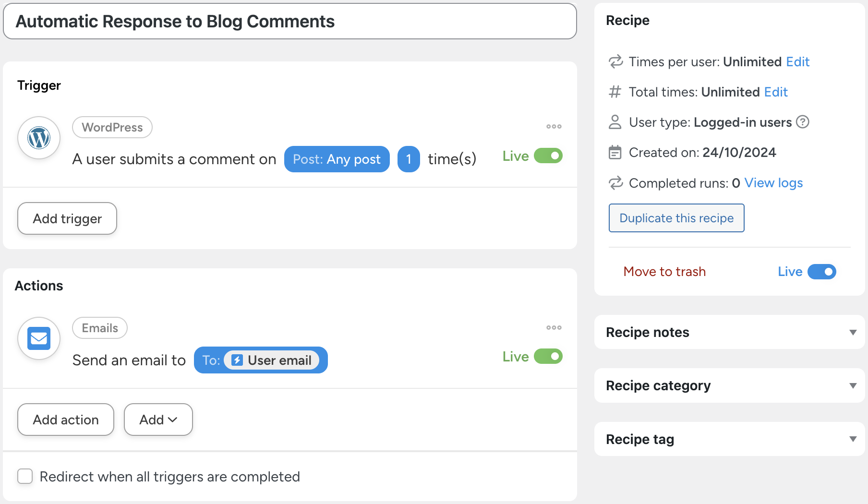Click the Duplicate this recipe button
This screenshot has width=868, height=504.
tap(676, 218)
